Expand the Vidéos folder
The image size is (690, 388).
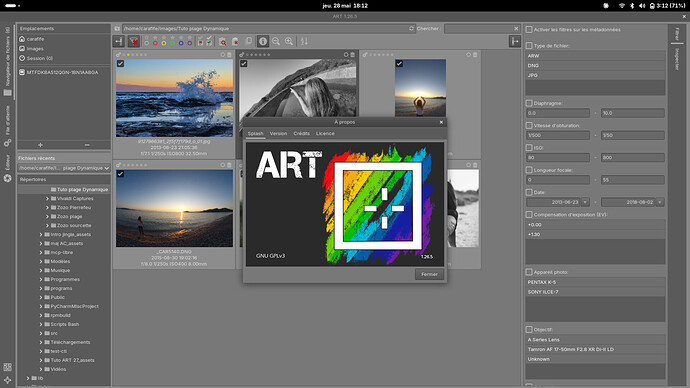tap(41, 369)
